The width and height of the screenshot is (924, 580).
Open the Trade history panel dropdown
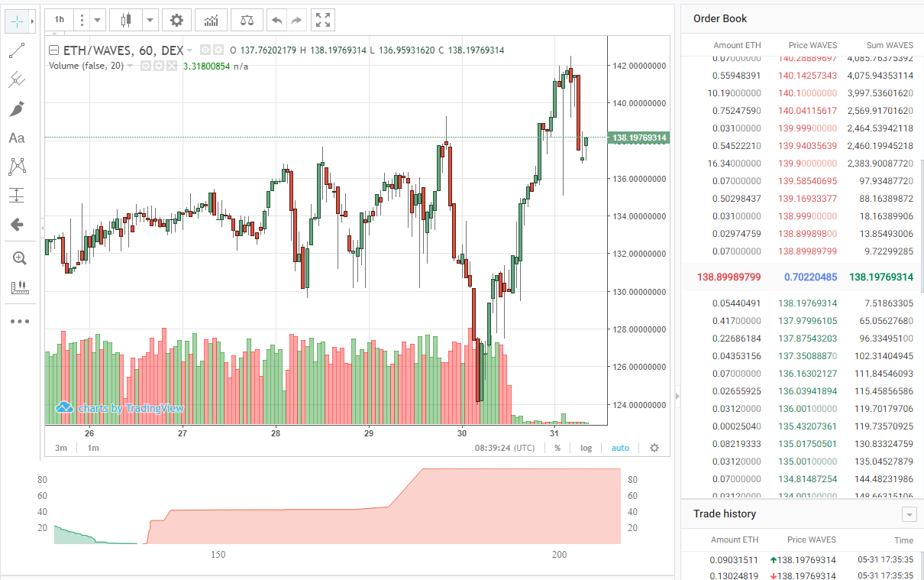909,514
